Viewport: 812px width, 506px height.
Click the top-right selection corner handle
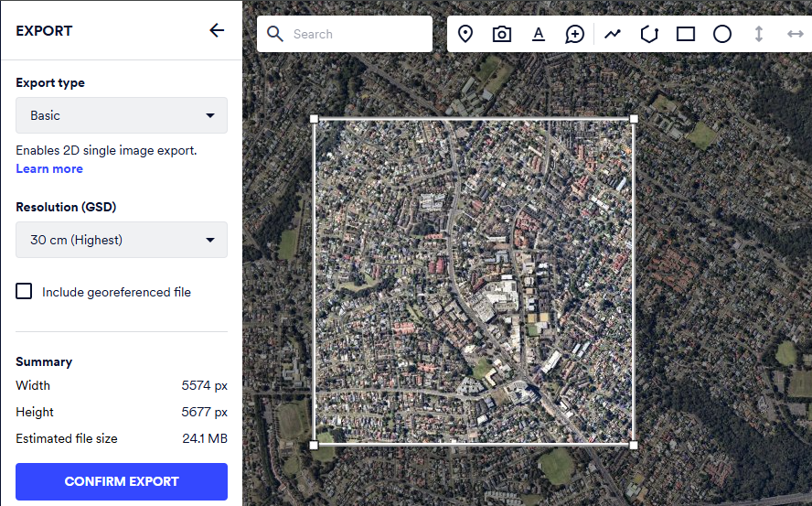pos(634,119)
